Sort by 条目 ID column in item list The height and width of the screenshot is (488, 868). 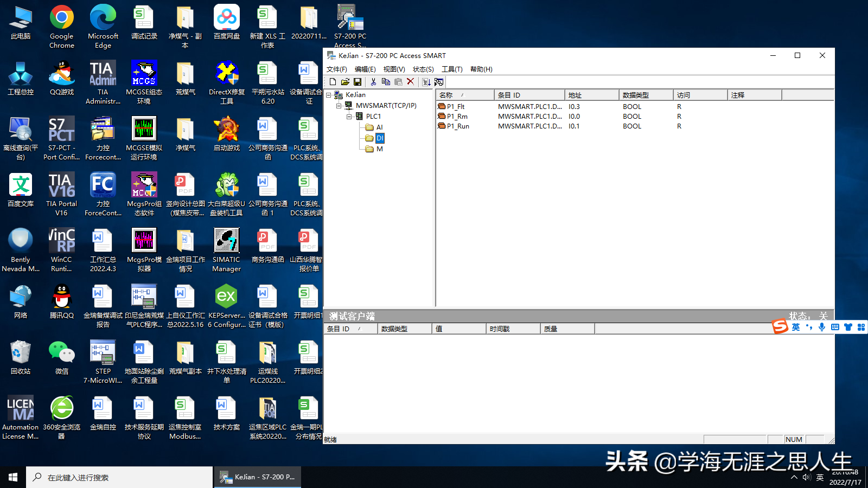(529, 95)
